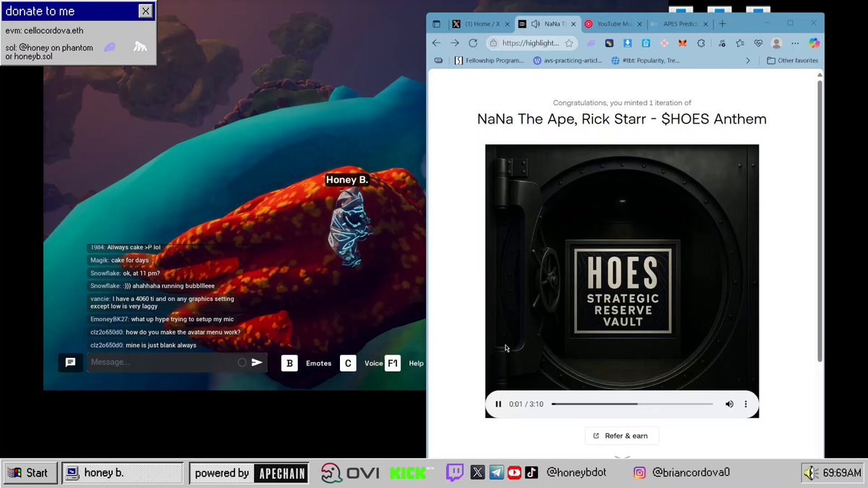Open the avs-practicing-article bookmark
This screenshot has height=488, width=868.
tap(569, 61)
